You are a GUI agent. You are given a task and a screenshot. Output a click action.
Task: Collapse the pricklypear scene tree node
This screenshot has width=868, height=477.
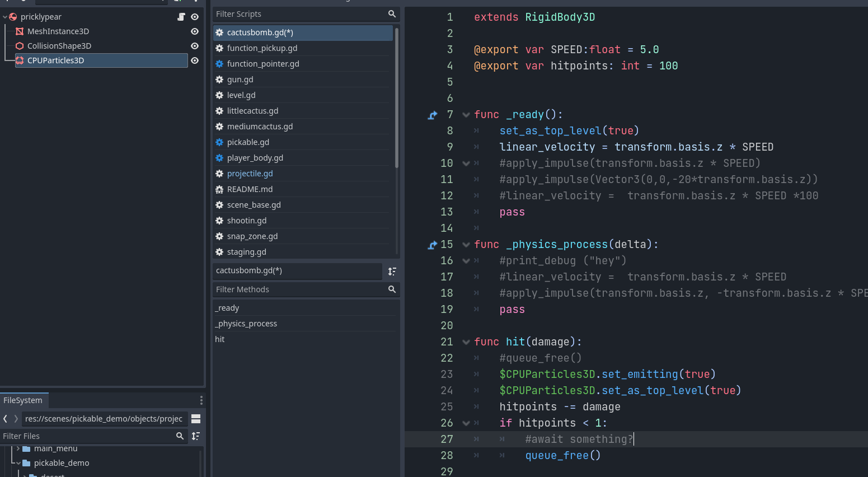(x=5, y=17)
